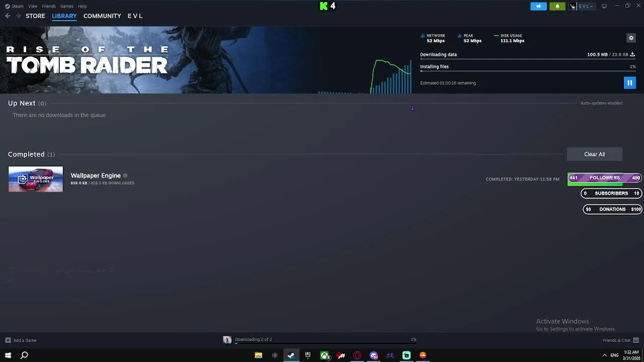644x362 pixels.
Task: Click the 'Completed' heading
Action: pyautogui.click(x=26, y=154)
